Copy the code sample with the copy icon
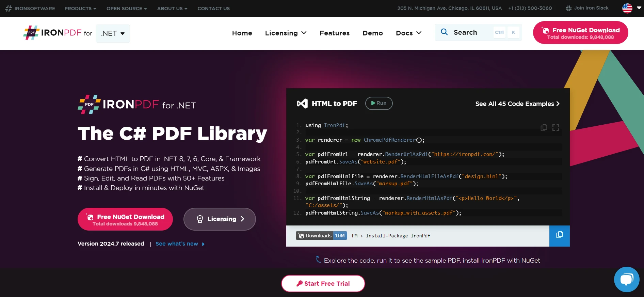Screen dimensions: 644x297 [x=544, y=127]
